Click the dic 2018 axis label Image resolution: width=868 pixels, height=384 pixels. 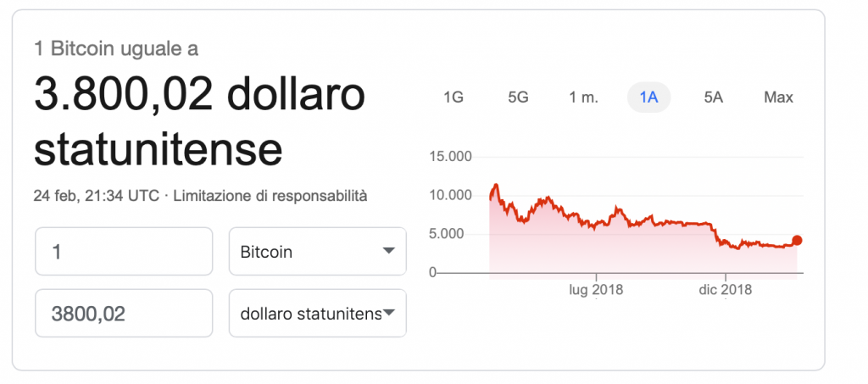click(726, 290)
